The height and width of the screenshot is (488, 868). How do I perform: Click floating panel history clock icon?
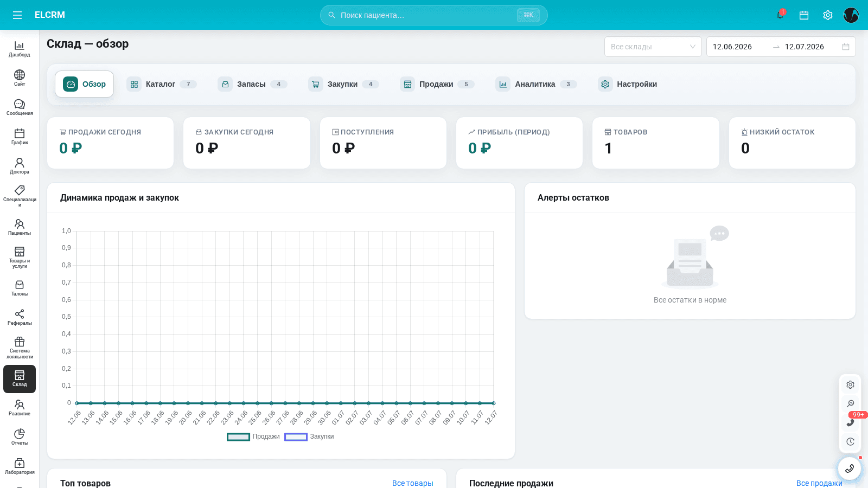pyautogui.click(x=850, y=441)
